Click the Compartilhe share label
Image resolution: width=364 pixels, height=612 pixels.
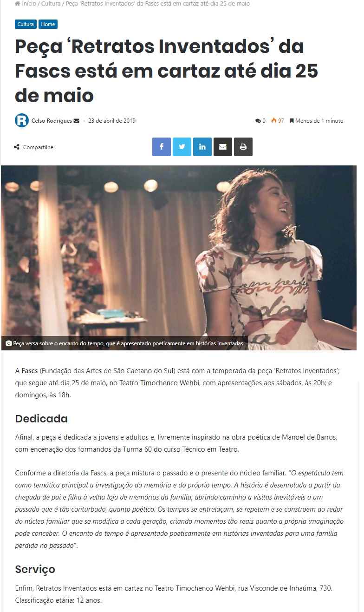pyautogui.click(x=38, y=147)
